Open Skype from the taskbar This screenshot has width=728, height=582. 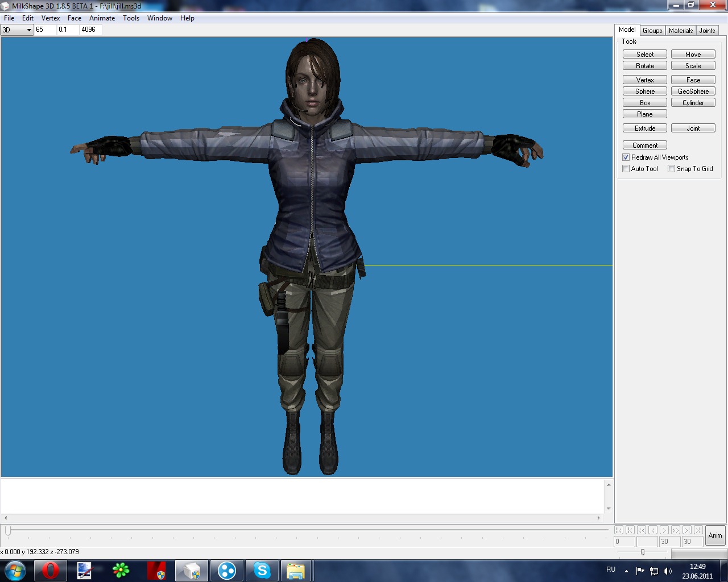(262, 570)
